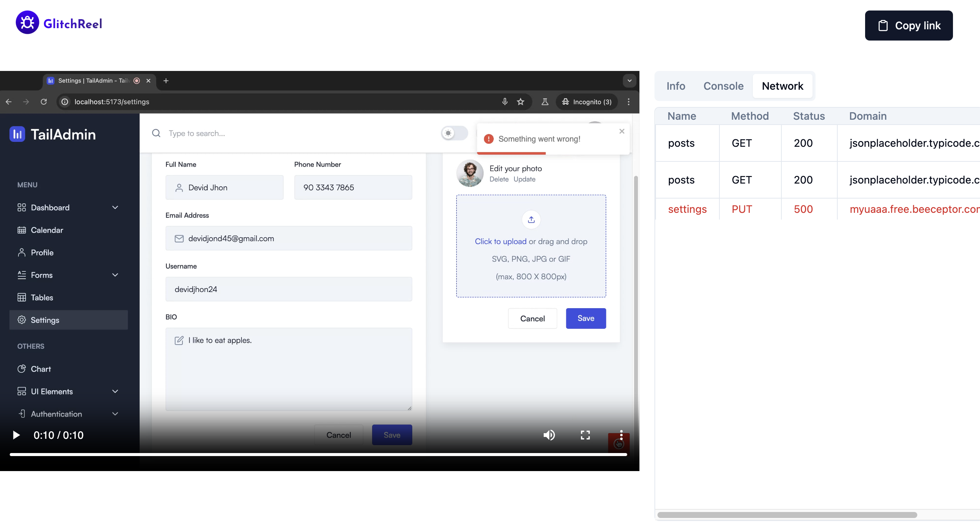980x530 pixels.
Task: Open the Info tab
Action: (675, 86)
